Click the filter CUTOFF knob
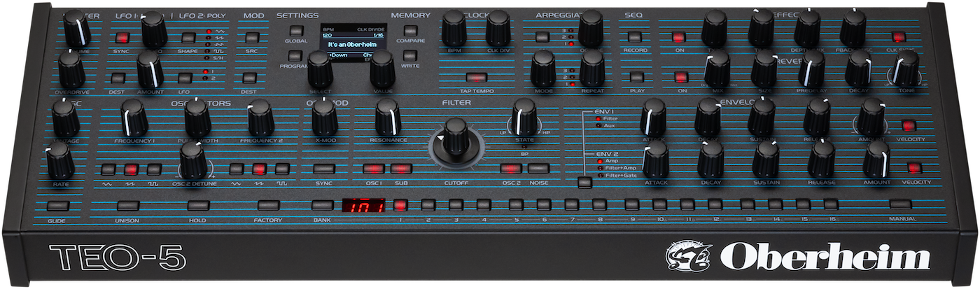The width and height of the screenshot is (980, 289). click(456, 141)
